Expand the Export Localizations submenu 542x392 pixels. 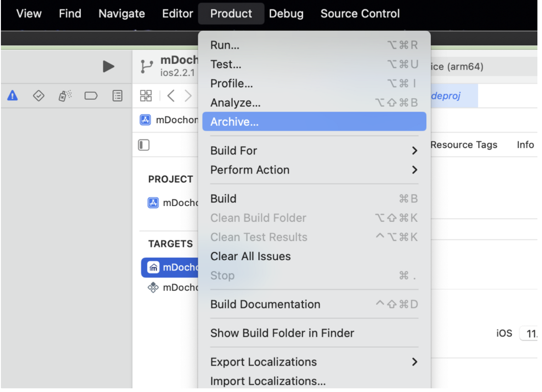(314, 362)
